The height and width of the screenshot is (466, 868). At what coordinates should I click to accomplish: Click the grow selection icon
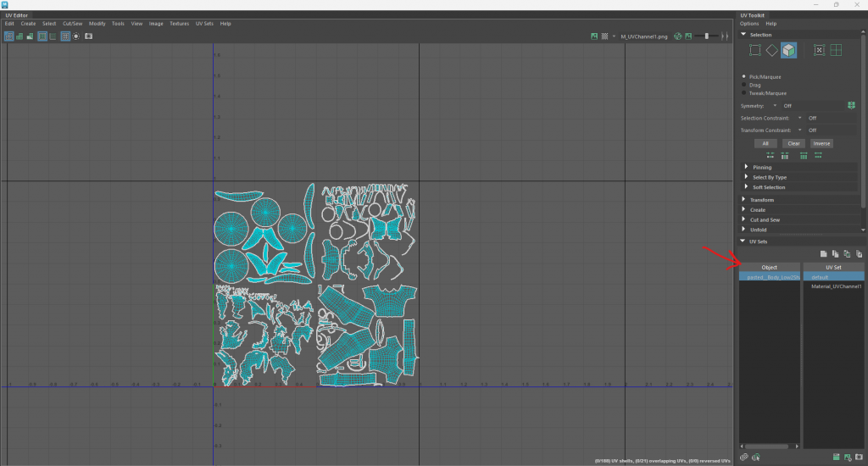(804, 156)
